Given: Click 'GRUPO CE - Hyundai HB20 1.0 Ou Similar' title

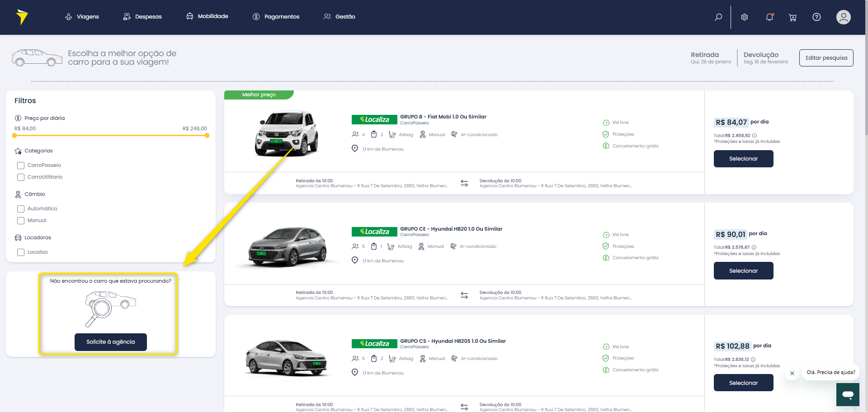Looking at the screenshot, I should coord(451,229).
